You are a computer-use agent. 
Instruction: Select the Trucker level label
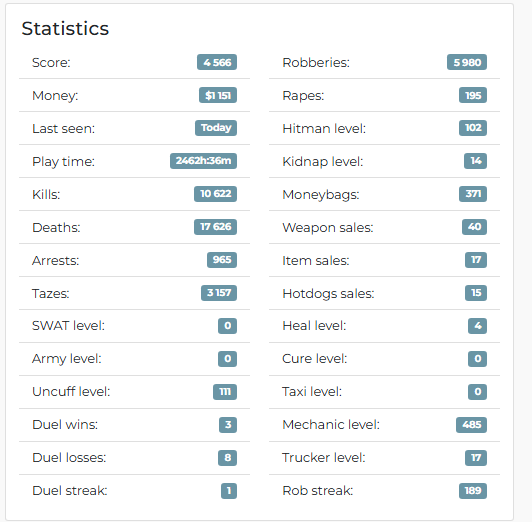324,458
